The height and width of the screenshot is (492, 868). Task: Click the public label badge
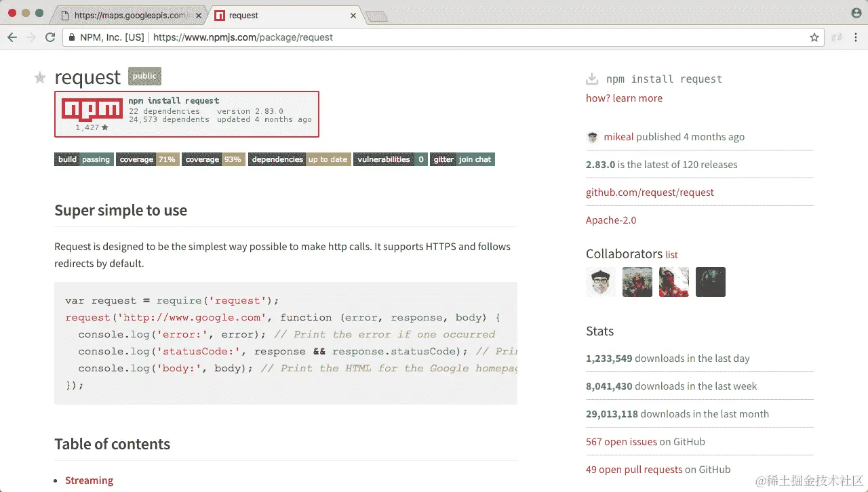coord(144,76)
